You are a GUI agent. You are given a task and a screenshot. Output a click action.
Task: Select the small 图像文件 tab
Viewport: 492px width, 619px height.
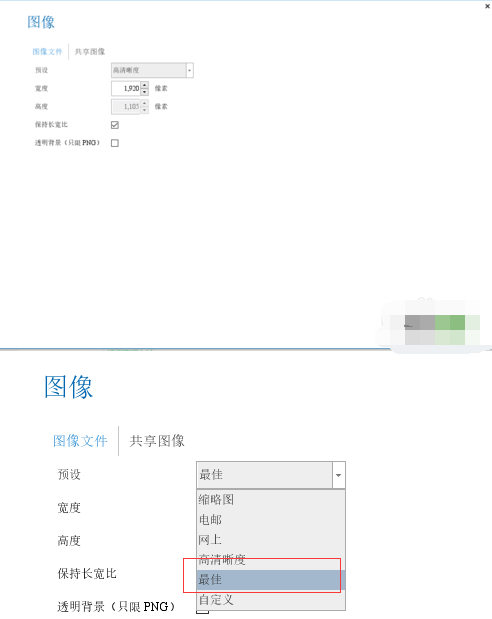[x=47, y=52]
